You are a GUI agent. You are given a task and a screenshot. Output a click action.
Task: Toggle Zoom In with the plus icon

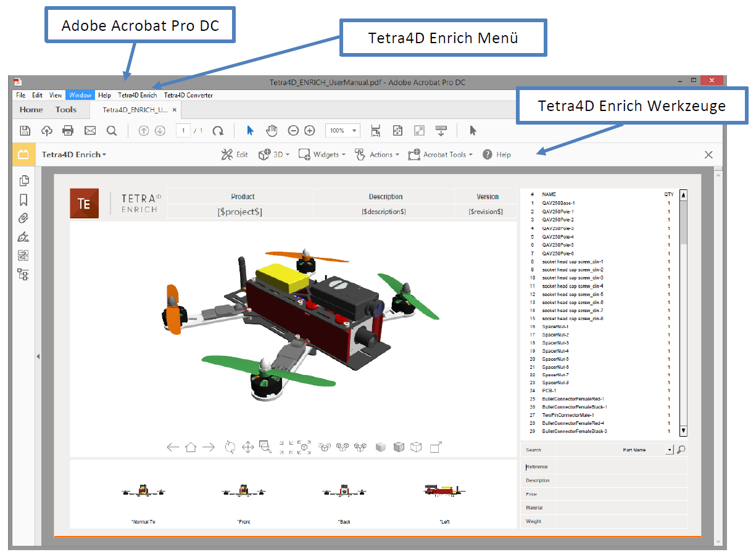click(x=310, y=131)
